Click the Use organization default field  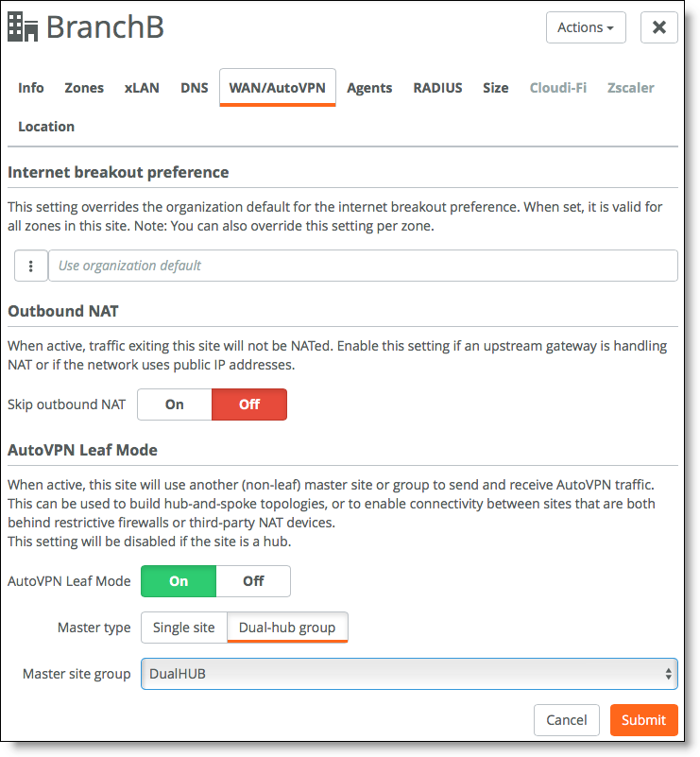(x=363, y=266)
